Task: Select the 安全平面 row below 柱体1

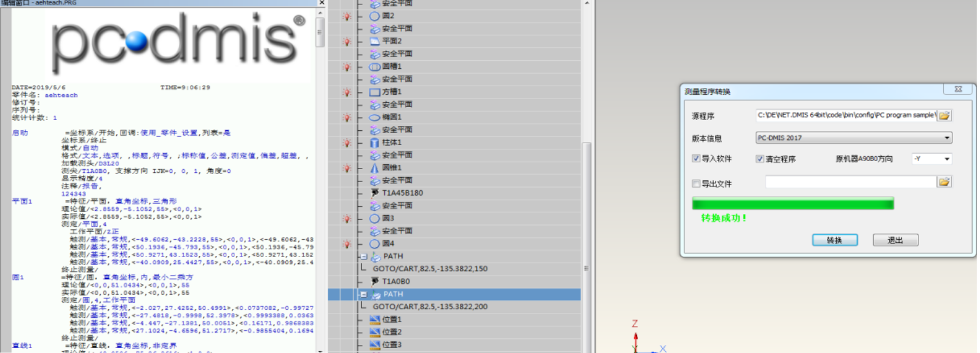Action: click(397, 155)
